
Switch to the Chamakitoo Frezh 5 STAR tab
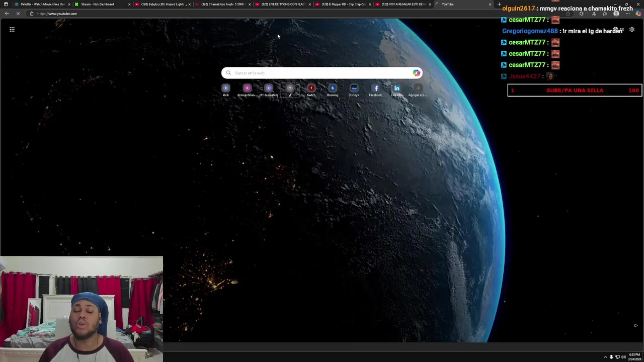(x=222, y=4)
